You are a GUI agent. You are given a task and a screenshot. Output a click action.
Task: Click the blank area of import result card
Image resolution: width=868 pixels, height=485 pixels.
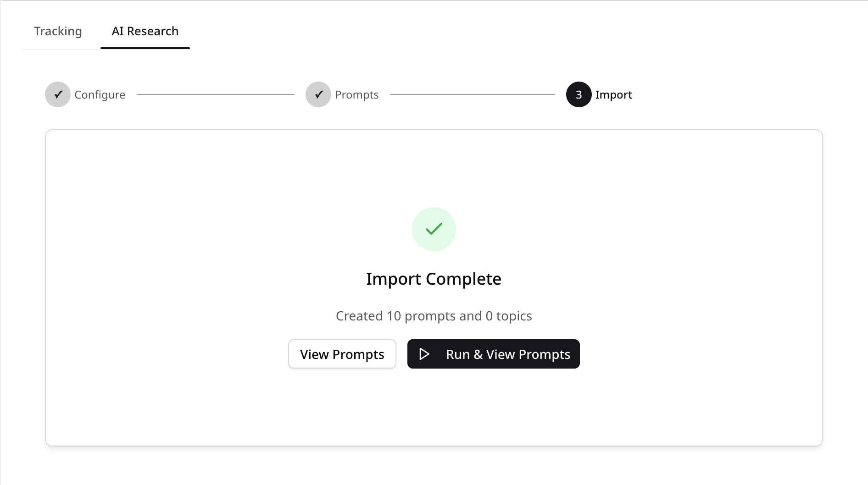[x=184, y=275]
